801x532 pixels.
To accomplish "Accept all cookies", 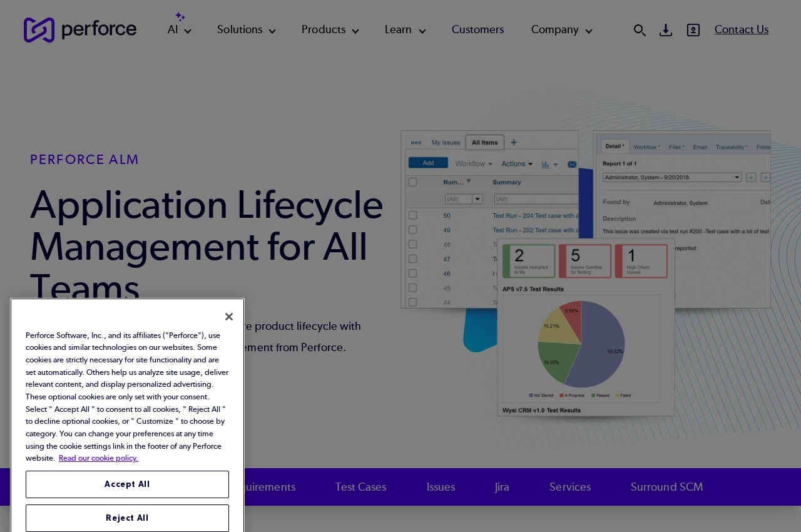I will (127, 484).
